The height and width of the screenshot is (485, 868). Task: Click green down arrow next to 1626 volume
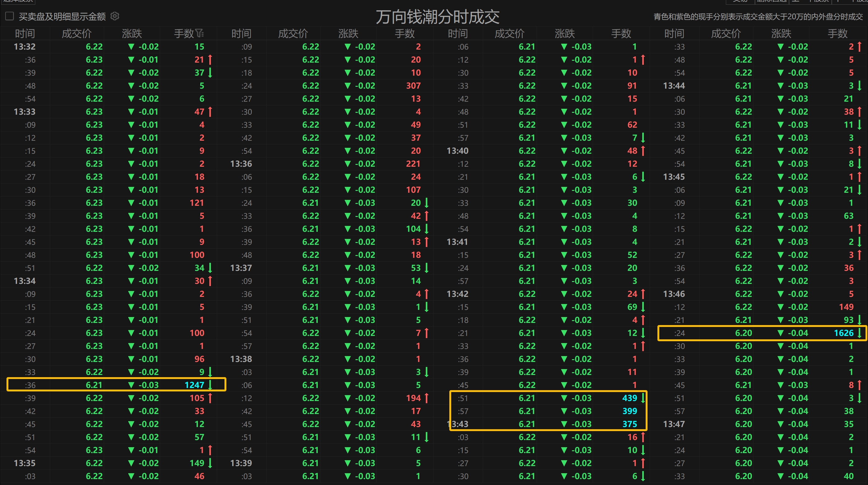[x=859, y=333]
